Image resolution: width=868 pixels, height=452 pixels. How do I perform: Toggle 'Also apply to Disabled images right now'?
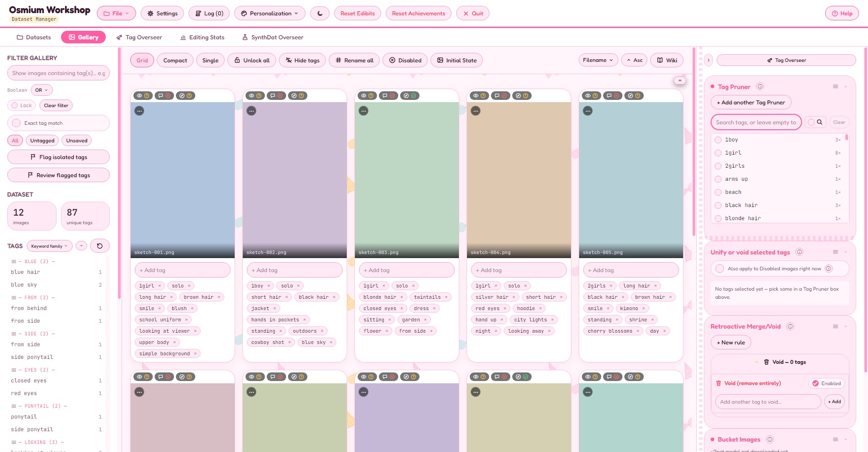[720, 268]
